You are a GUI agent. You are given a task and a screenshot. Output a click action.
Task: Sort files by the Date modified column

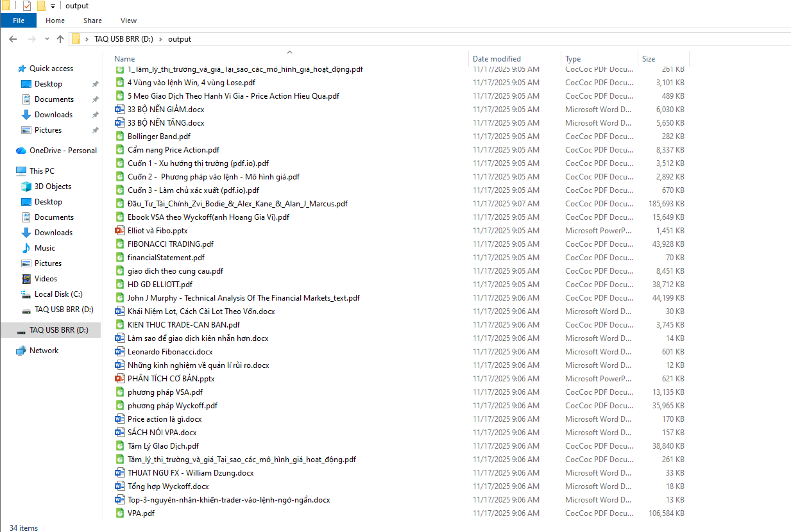(x=497, y=59)
